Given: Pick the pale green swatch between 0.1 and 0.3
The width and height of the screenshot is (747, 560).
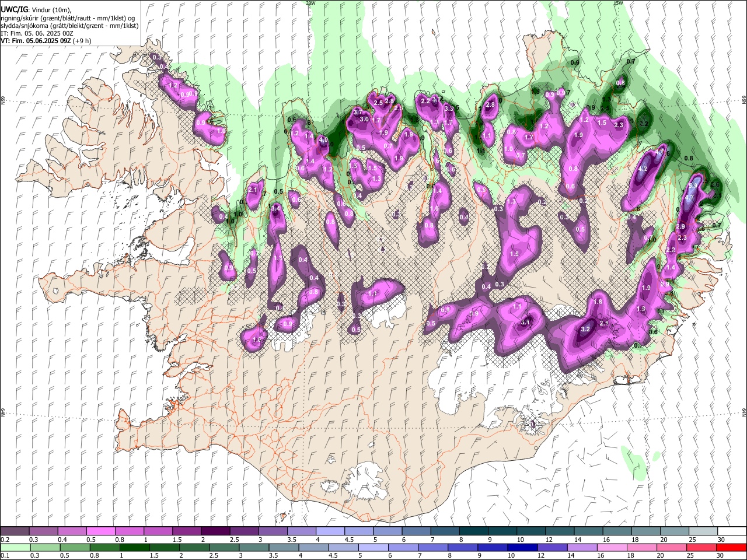Looking at the screenshot, I should (15, 547).
